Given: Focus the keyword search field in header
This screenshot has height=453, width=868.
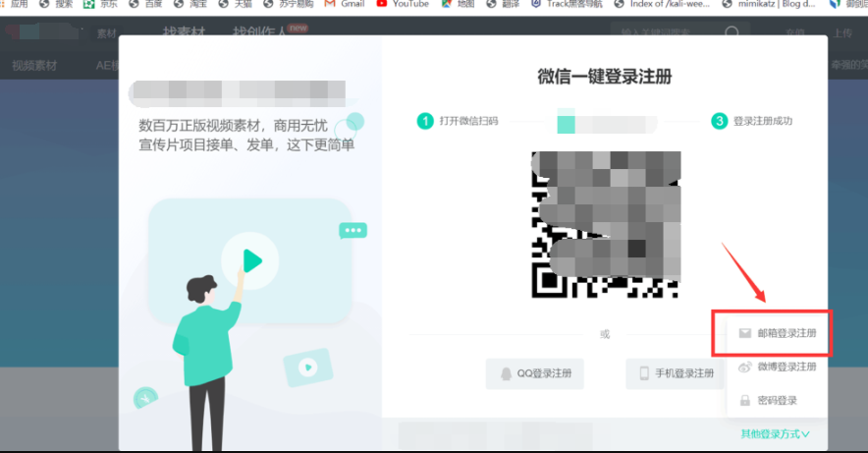Looking at the screenshot, I should pyautogui.click(x=668, y=33).
